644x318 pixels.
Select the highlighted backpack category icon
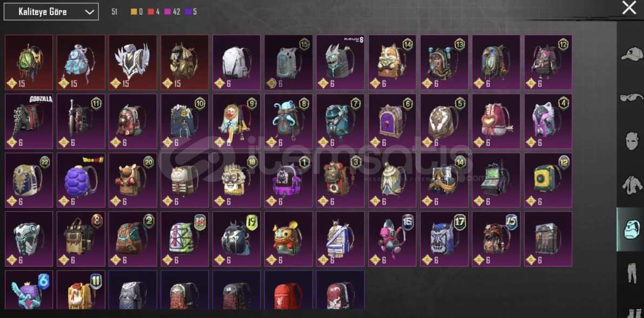(x=630, y=229)
